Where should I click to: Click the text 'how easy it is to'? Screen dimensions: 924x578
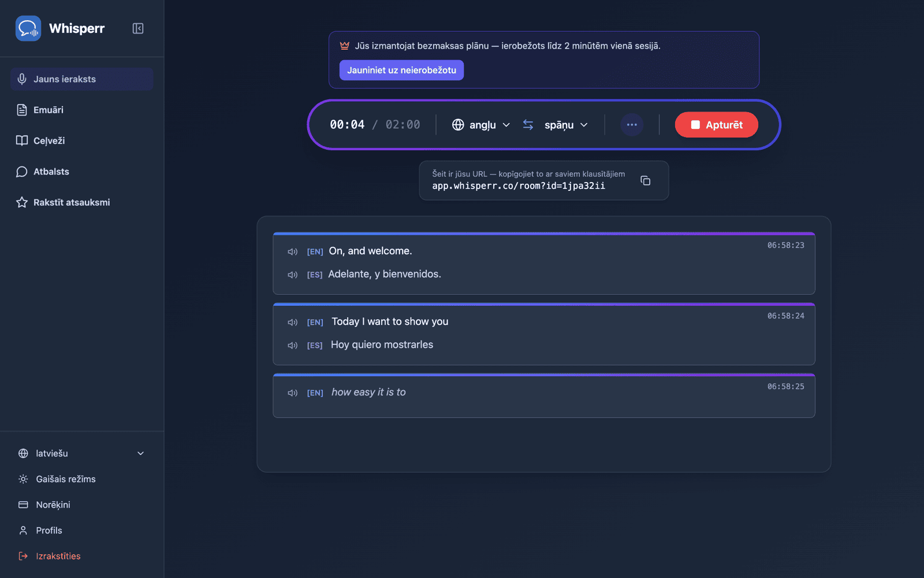point(368,392)
